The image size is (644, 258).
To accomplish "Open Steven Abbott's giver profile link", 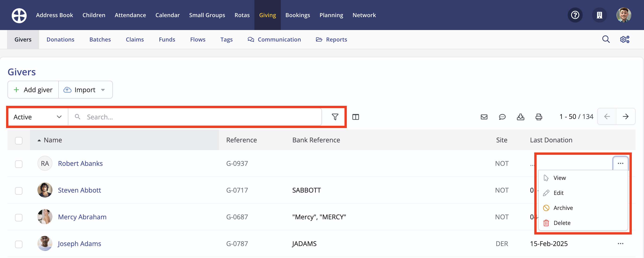I will [79, 190].
